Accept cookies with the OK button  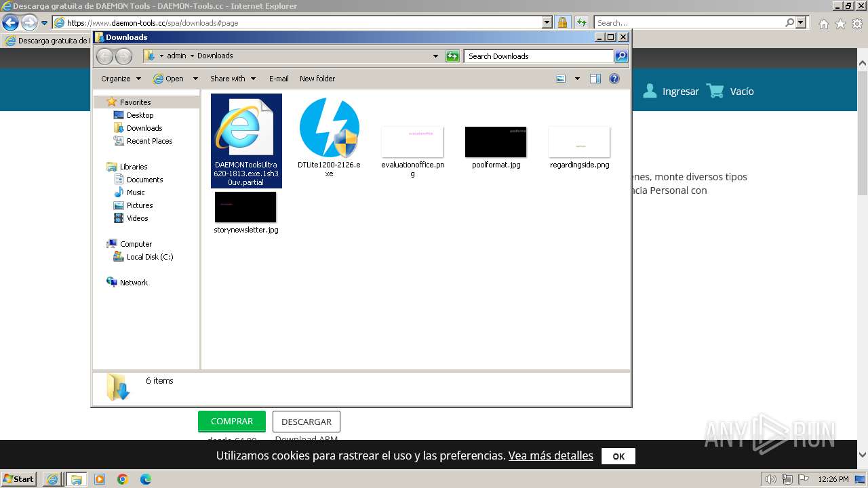[618, 456]
